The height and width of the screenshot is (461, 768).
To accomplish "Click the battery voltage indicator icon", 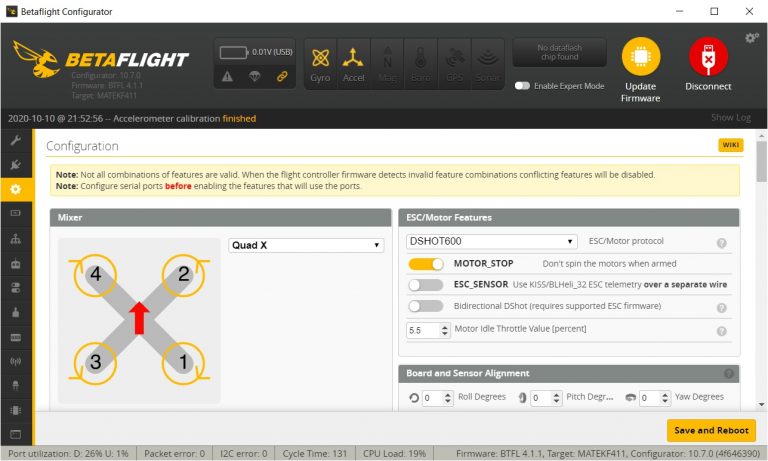I will 234,52.
